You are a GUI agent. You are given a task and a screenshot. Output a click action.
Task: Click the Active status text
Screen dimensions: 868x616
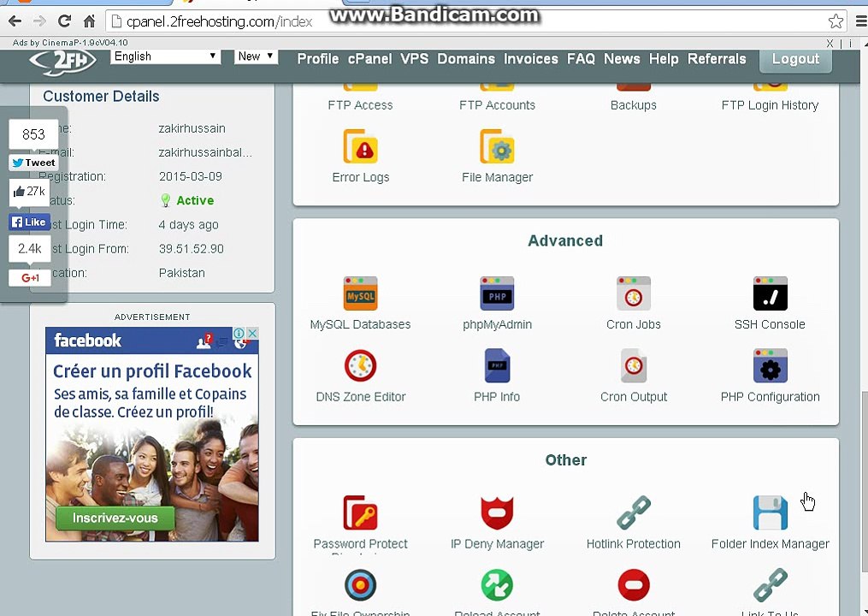[195, 200]
